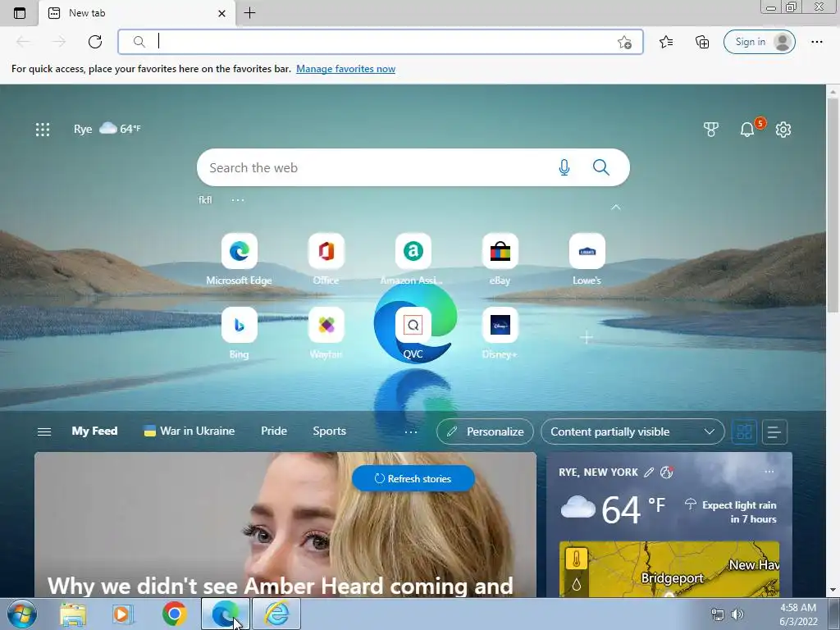
Task: Click the Refresh page button
Action: point(95,42)
